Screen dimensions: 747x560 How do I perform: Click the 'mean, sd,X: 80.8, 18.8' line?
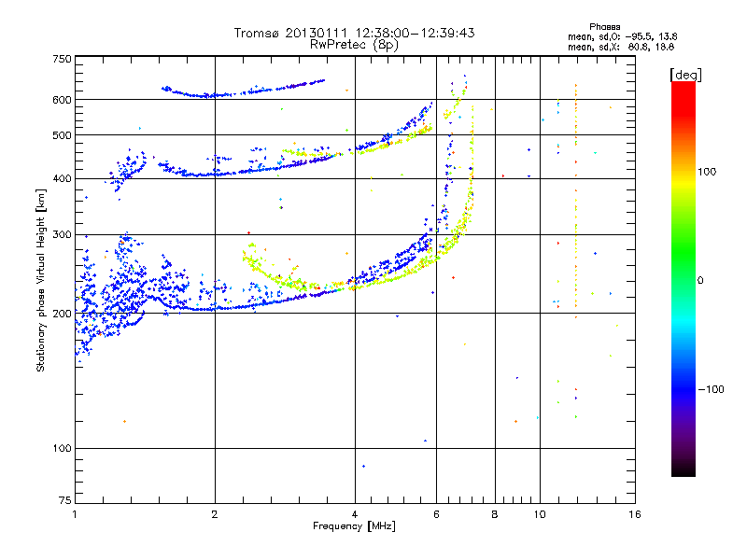point(621,48)
